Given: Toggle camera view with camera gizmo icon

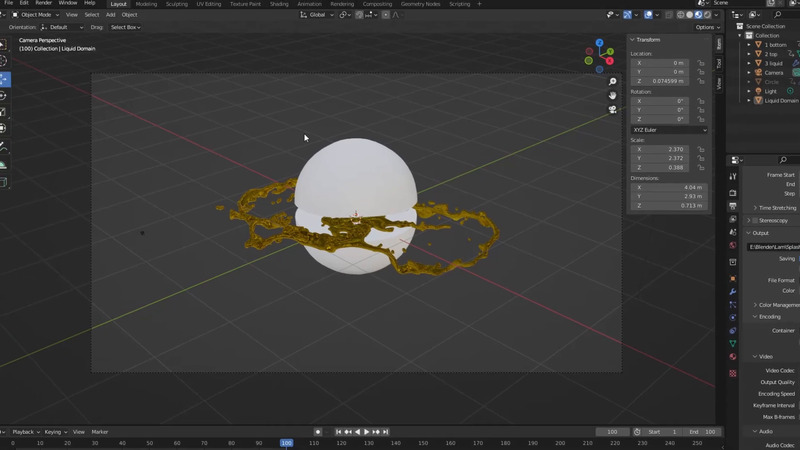Looking at the screenshot, I should 613,110.
